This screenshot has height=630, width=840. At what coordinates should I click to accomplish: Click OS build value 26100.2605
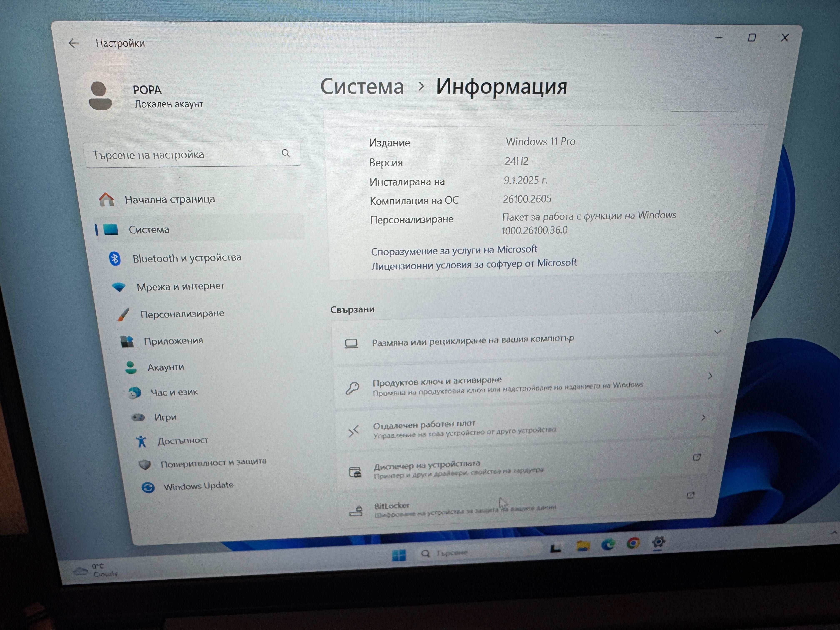(x=527, y=199)
